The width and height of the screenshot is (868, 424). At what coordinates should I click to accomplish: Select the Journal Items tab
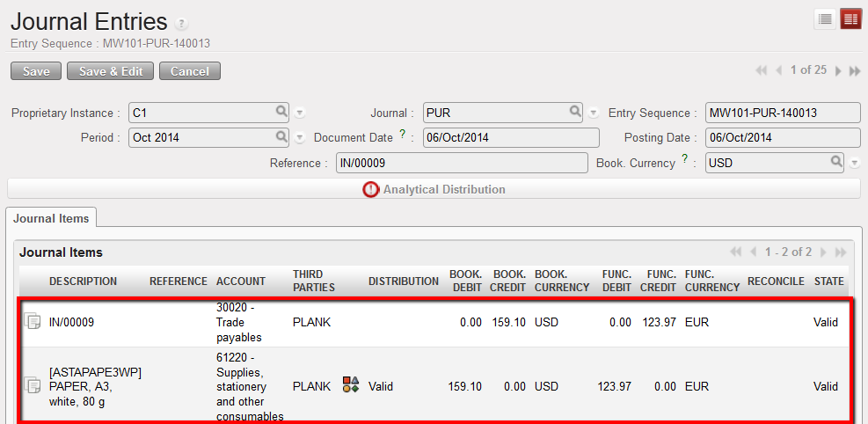pyautogui.click(x=50, y=218)
